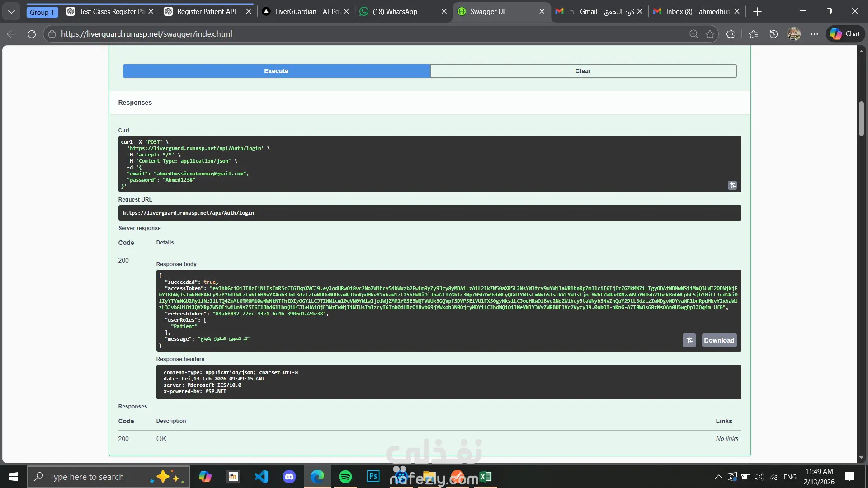
Task: Copy the response body to clipboard
Action: pos(689,340)
